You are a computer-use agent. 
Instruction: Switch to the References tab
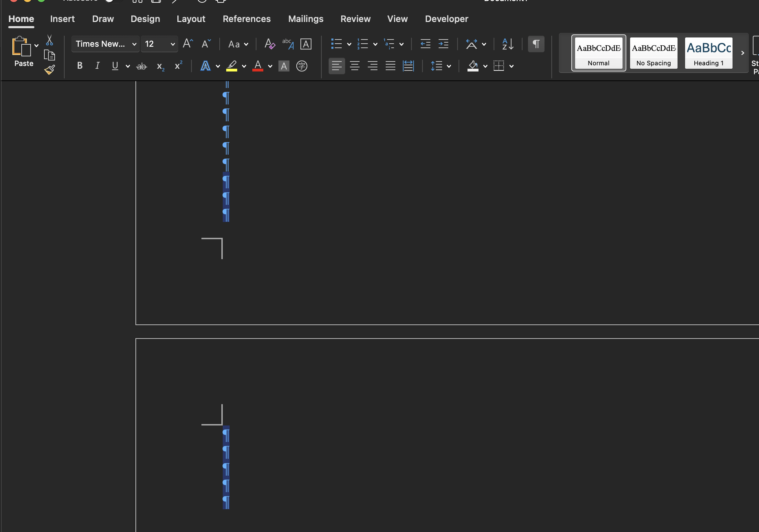coord(246,19)
